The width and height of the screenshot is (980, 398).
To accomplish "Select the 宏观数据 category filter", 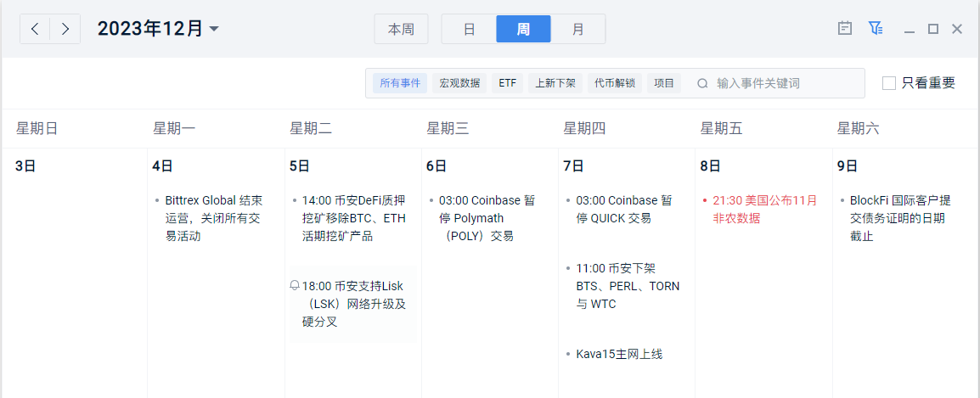I will pos(459,83).
